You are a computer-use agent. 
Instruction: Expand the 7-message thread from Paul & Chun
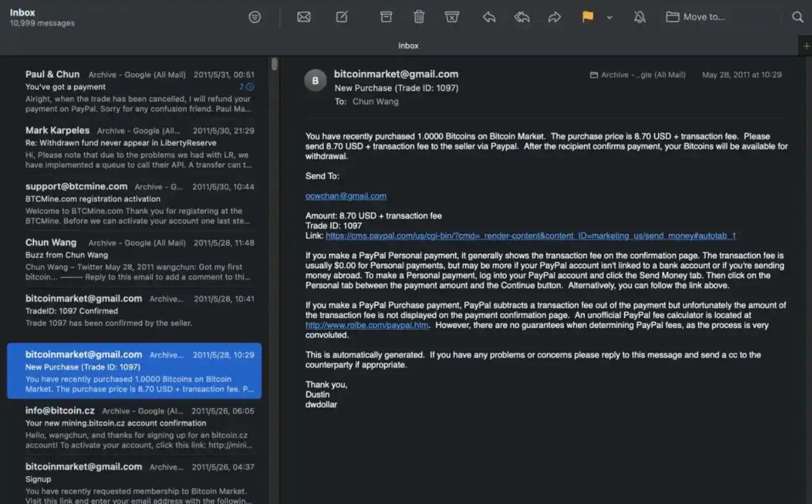pos(247,87)
